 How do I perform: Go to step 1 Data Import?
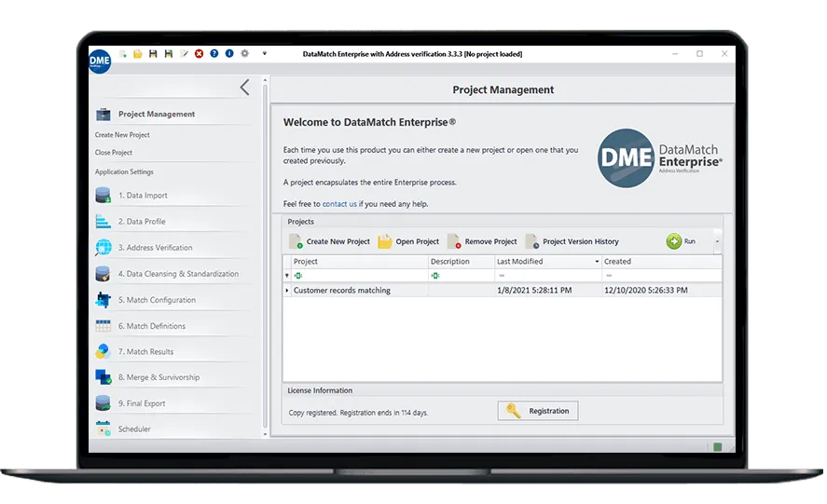tap(143, 195)
